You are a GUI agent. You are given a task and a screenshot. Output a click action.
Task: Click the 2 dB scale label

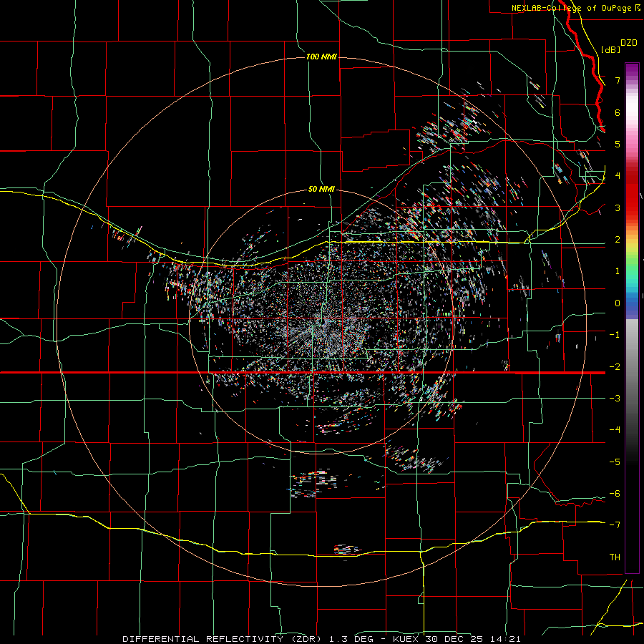click(x=618, y=239)
